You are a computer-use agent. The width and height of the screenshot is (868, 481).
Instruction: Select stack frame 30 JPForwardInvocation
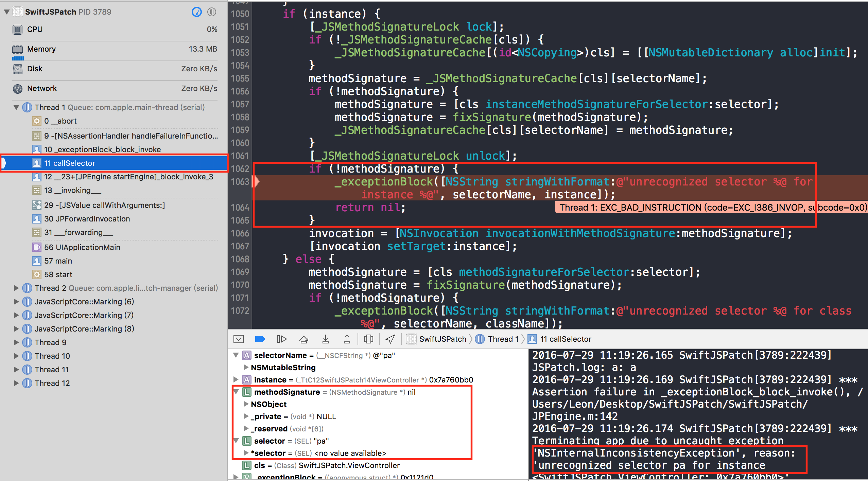pos(87,219)
